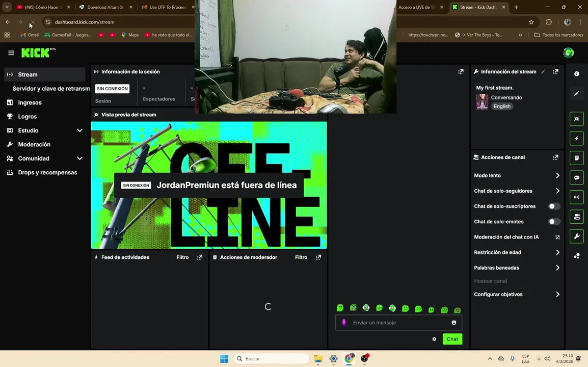Click the pencil icon in right sidebar
Viewport: 588px width, 367px height.
[576, 93]
